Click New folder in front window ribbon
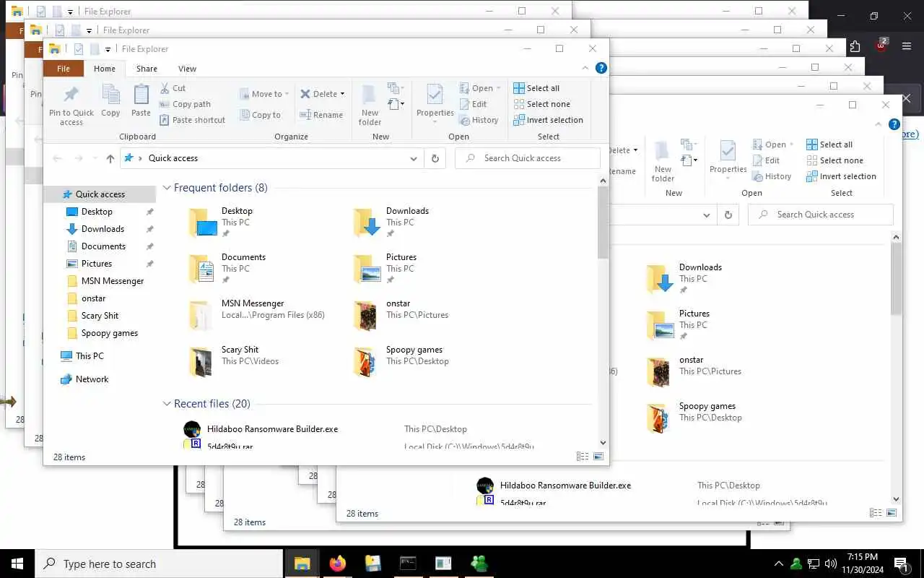The width and height of the screenshot is (924, 578). [x=370, y=105]
